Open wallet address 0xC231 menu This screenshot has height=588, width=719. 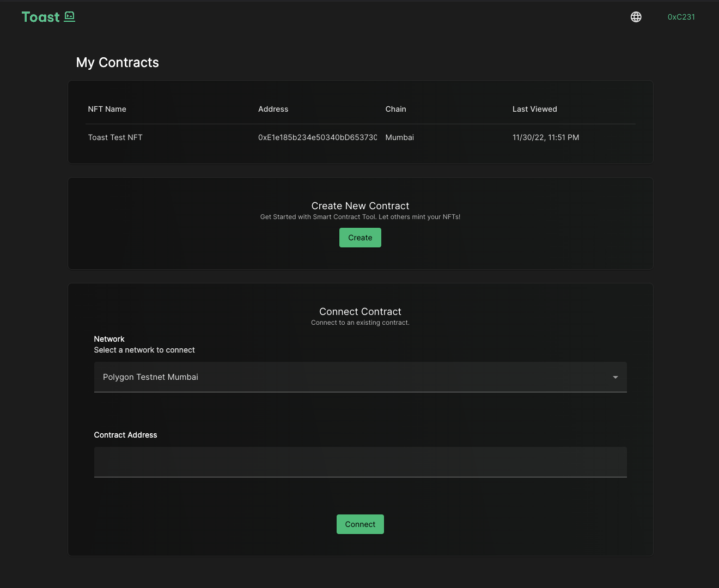[681, 17]
